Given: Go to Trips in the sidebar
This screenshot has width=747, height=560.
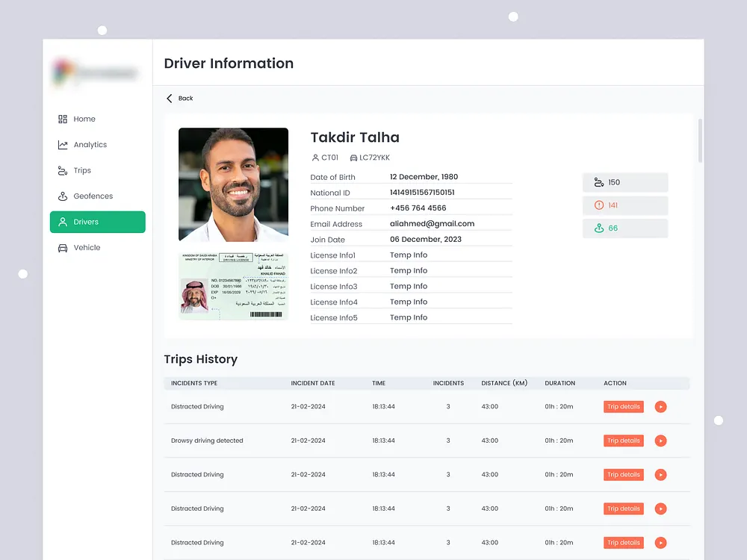Looking at the screenshot, I should click(98, 170).
